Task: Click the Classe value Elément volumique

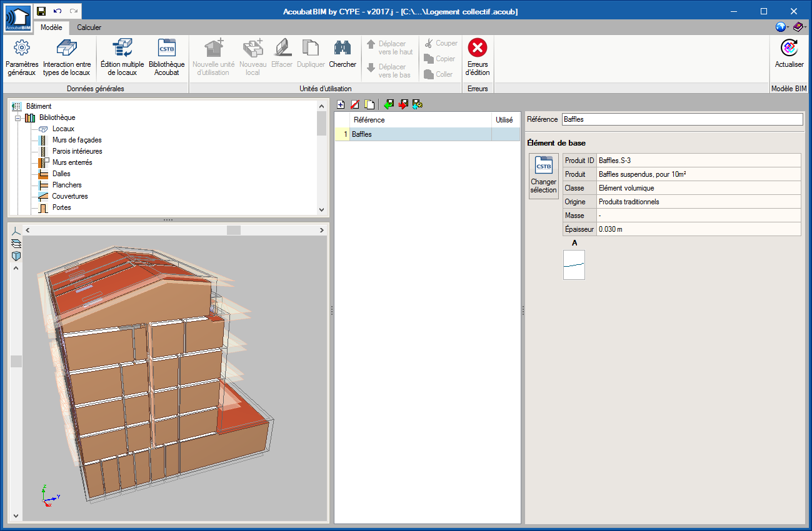Action: [698, 188]
